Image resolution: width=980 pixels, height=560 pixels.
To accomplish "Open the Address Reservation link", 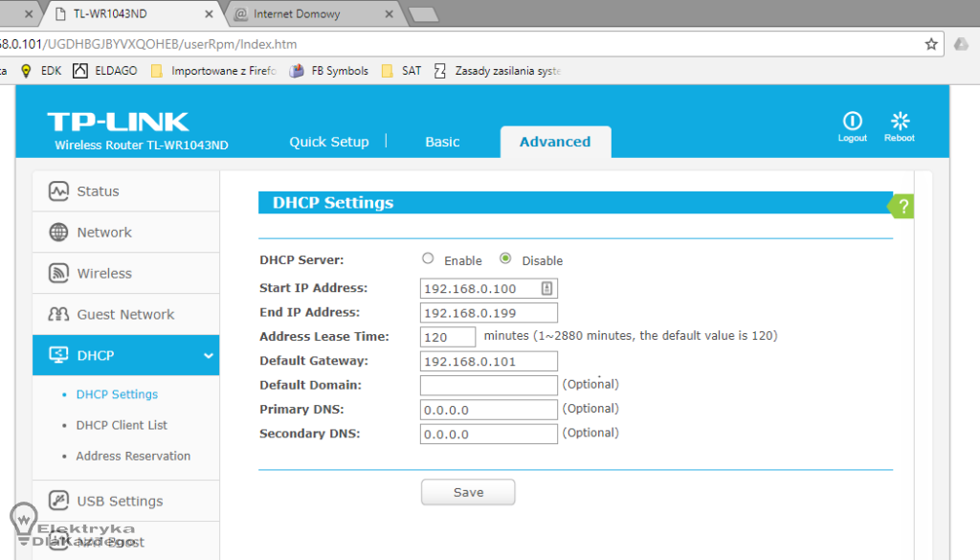I will coord(133,456).
